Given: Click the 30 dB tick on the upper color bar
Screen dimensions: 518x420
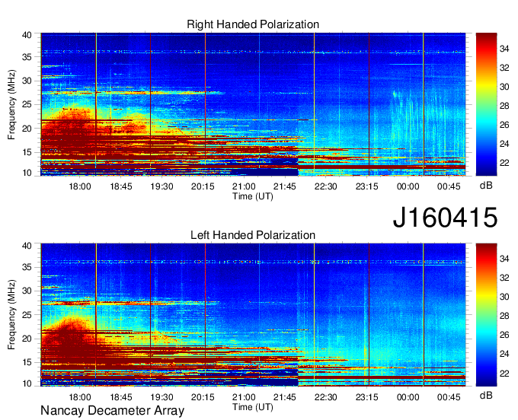Looking at the screenshot, I should point(504,87).
